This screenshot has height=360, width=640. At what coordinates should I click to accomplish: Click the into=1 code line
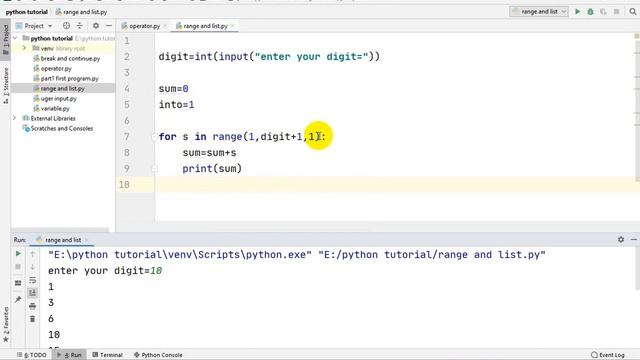176,104
